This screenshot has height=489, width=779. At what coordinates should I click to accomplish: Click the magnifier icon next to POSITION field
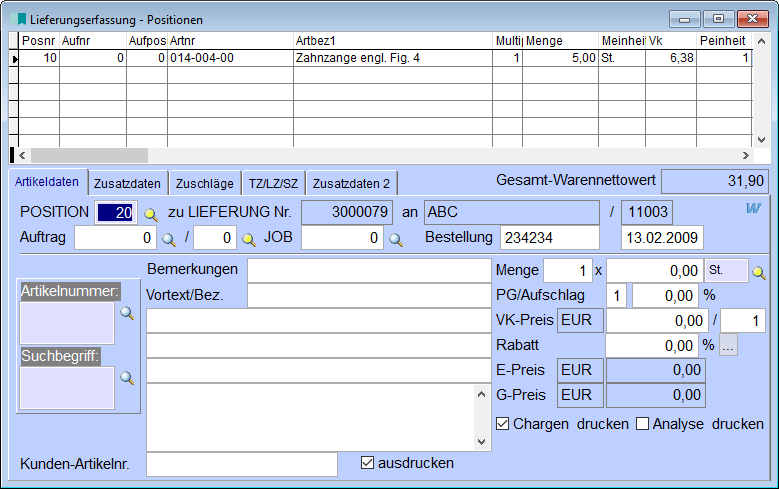(150, 213)
